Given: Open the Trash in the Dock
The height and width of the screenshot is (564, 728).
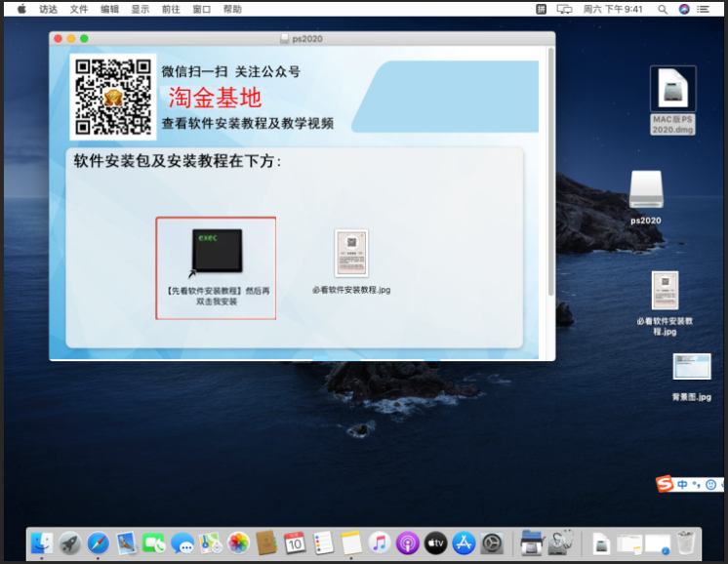Looking at the screenshot, I should (686, 543).
